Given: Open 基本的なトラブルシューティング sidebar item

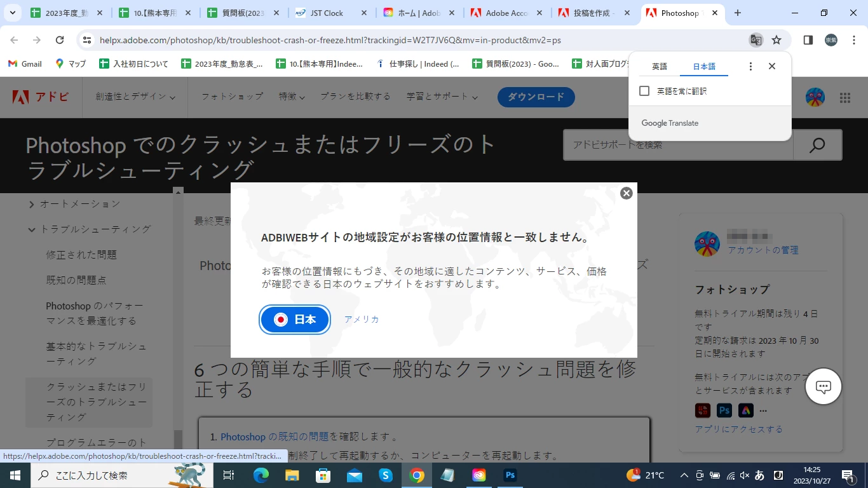Looking at the screenshot, I should pos(96,354).
